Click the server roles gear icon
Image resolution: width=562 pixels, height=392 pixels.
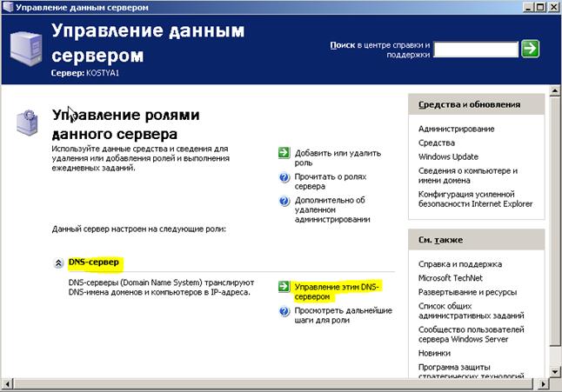pyautogui.click(x=27, y=123)
